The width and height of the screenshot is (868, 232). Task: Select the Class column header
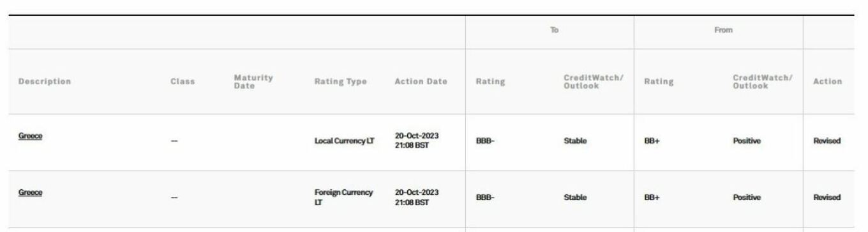pyautogui.click(x=182, y=82)
